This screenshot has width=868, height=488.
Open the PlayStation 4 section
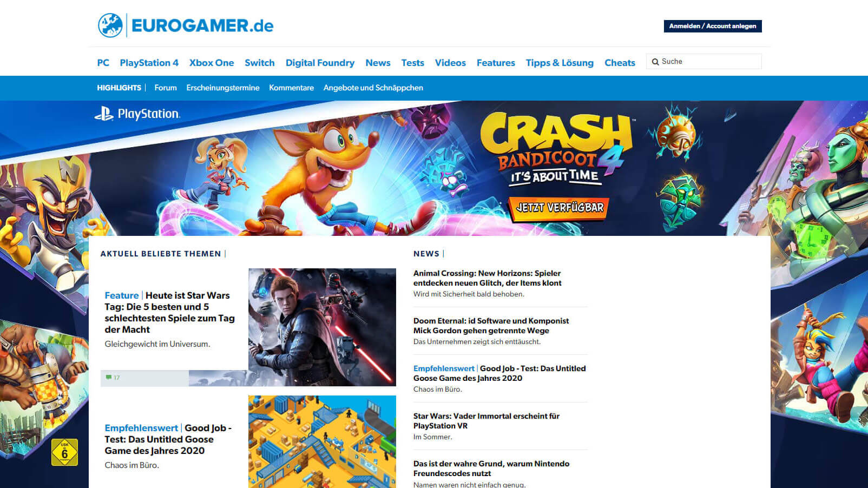click(x=149, y=63)
